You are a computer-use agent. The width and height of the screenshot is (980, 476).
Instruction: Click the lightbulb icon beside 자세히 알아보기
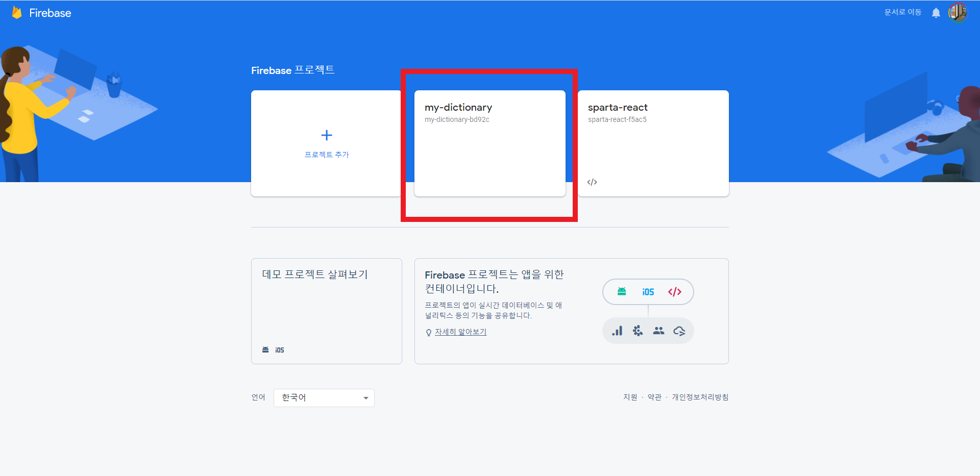point(429,332)
